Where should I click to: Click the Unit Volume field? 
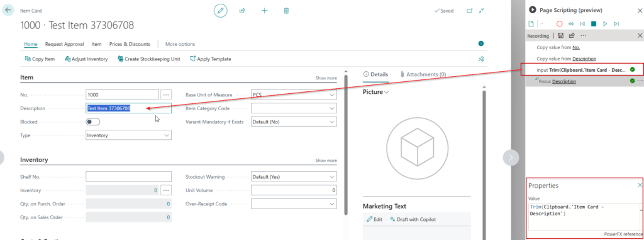click(x=294, y=190)
